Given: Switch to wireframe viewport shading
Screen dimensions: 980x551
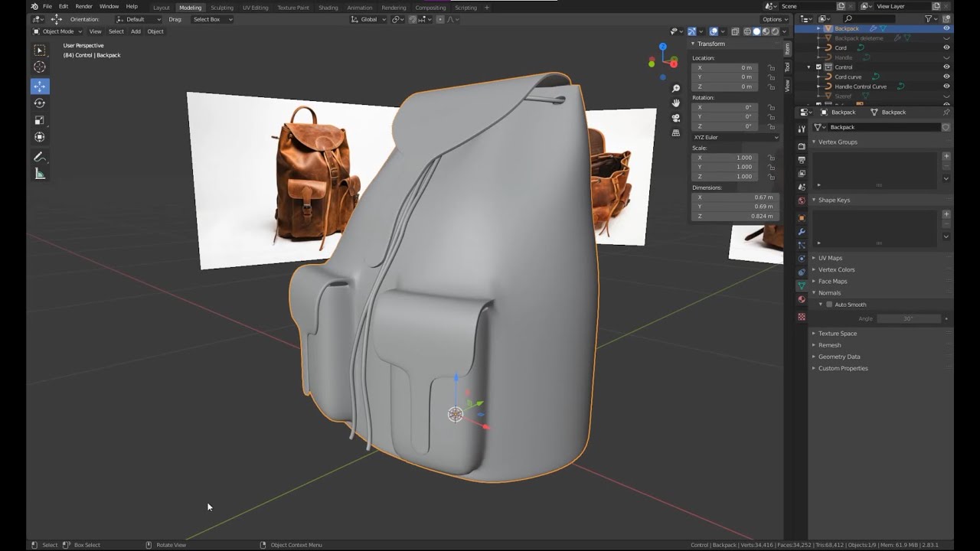Looking at the screenshot, I should [x=748, y=31].
